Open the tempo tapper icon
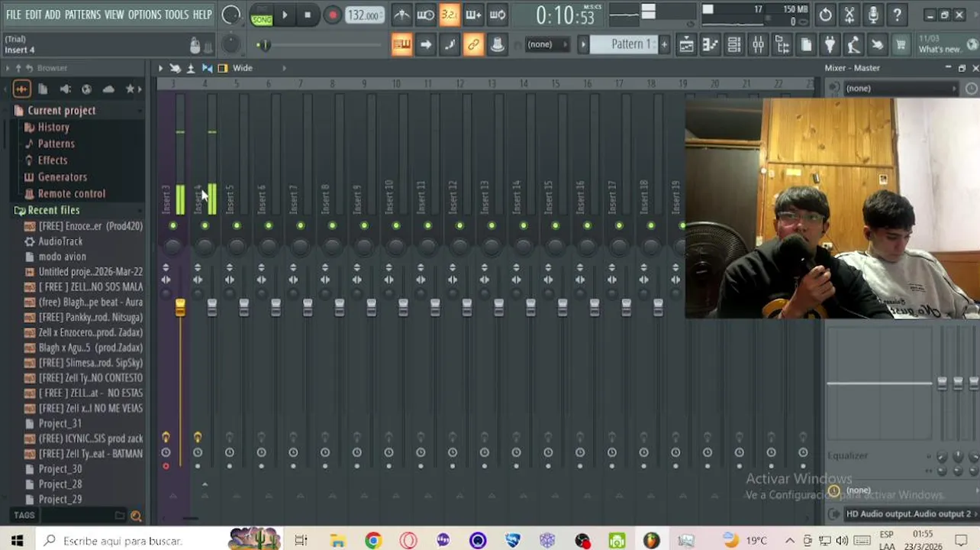This screenshot has height=550, width=980. 853,44
